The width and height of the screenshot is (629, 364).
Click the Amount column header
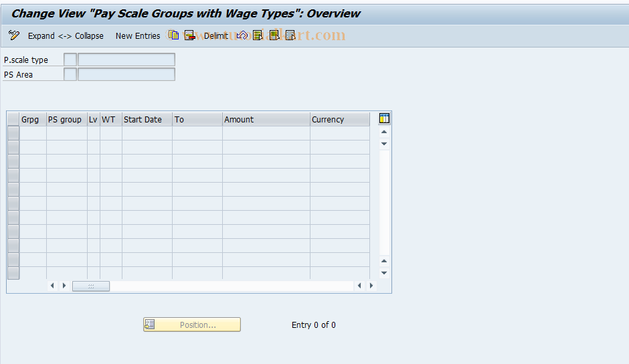266,120
